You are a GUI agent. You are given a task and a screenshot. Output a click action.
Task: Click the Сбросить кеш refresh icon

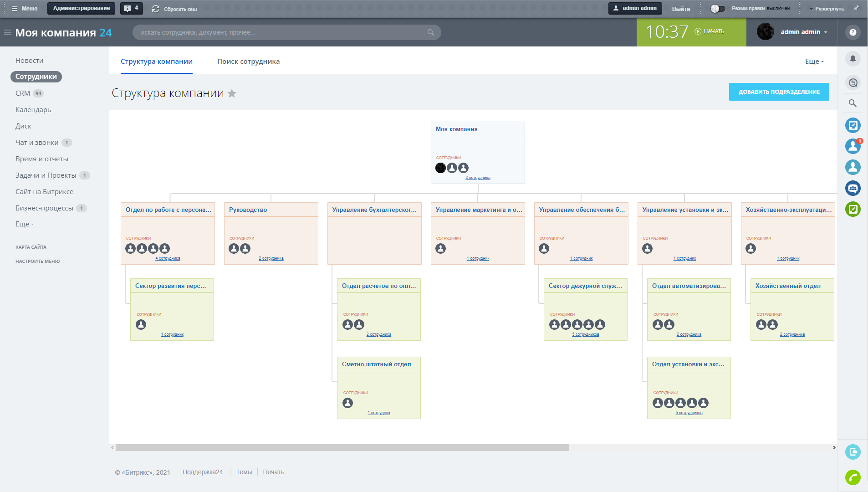156,9
